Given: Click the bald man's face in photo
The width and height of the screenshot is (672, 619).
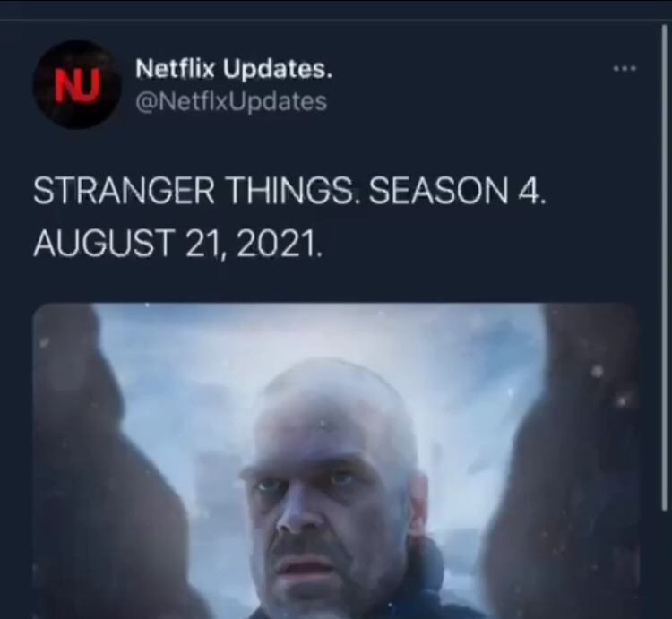Looking at the screenshot, I should pyautogui.click(x=328, y=505).
